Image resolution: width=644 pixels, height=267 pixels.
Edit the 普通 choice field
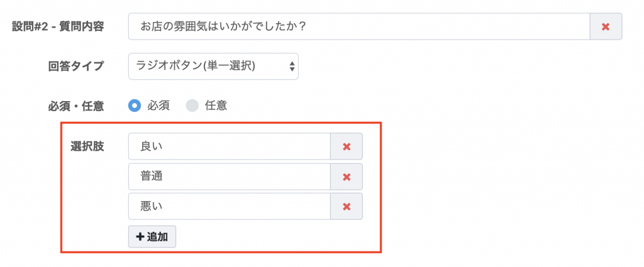tap(229, 177)
